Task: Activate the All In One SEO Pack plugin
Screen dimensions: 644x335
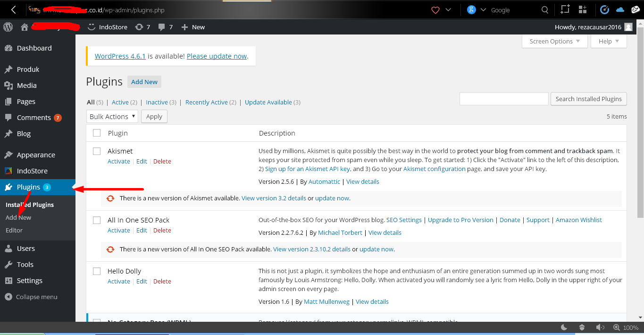Action: coord(118,230)
